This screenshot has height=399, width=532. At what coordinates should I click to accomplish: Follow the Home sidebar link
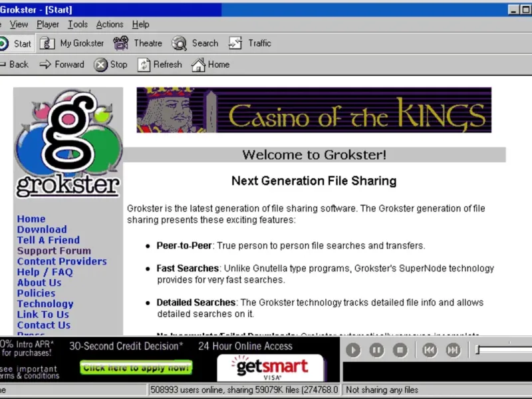click(31, 219)
